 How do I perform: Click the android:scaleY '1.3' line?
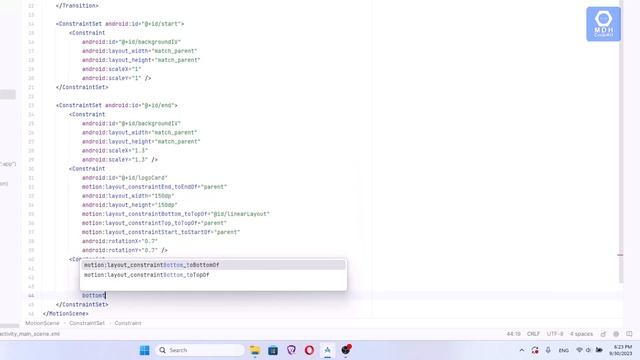point(120,160)
